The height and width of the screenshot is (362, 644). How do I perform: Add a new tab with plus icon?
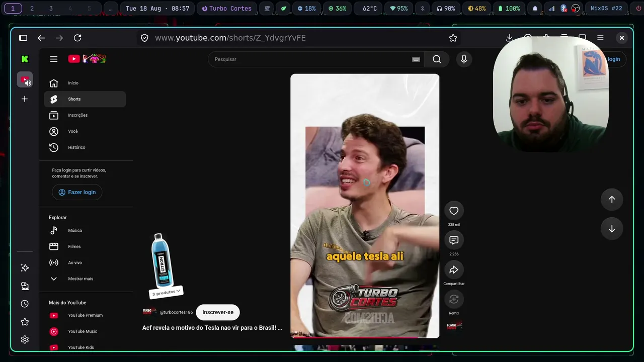point(25,99)
